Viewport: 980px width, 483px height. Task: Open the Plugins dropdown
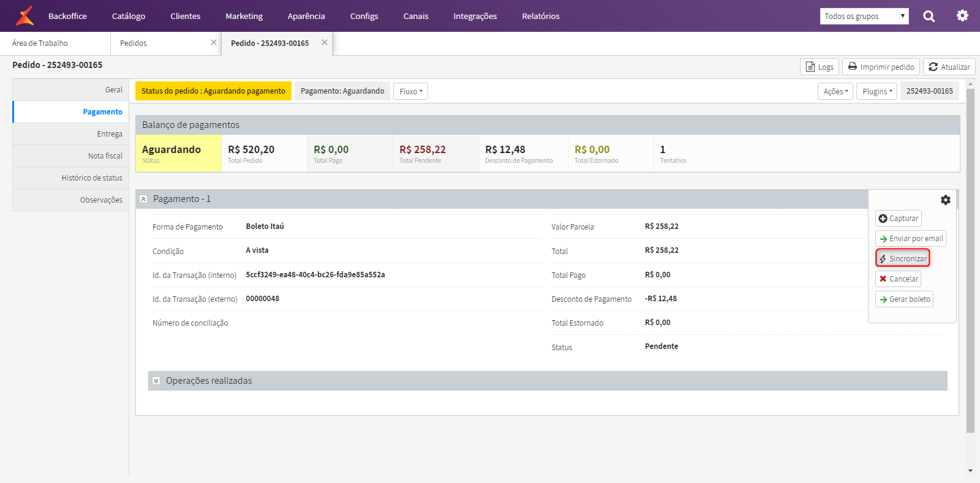[x=876, y=91]
